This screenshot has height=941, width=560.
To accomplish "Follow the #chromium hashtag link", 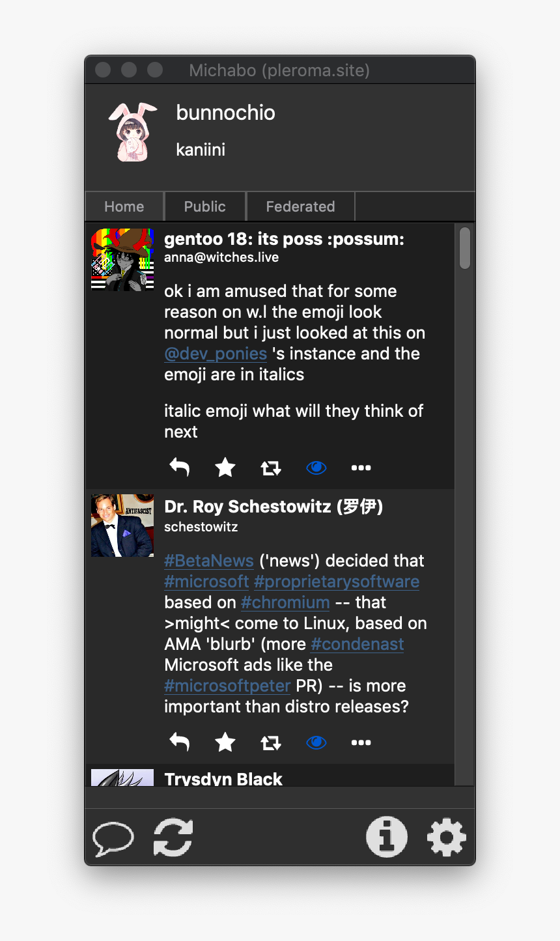I will point(285,602).
